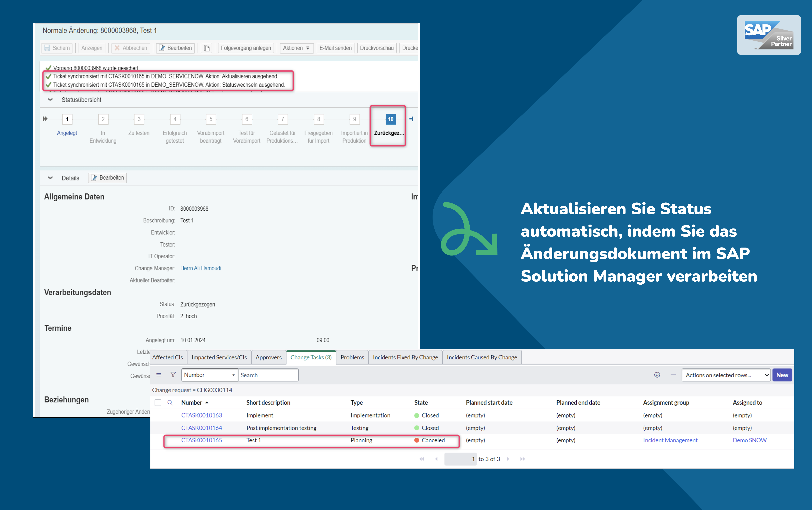Select Change Tasks (3) tab

(x=311, y=357)
